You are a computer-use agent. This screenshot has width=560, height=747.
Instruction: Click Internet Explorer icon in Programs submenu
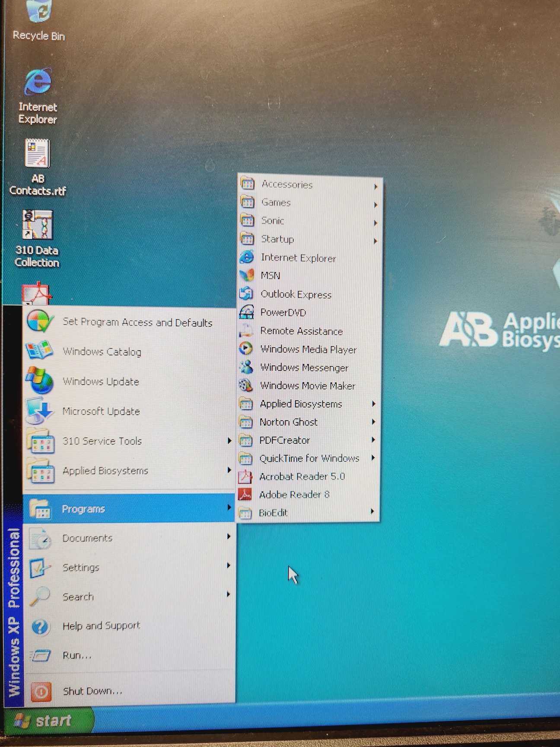tap(247, 257)
